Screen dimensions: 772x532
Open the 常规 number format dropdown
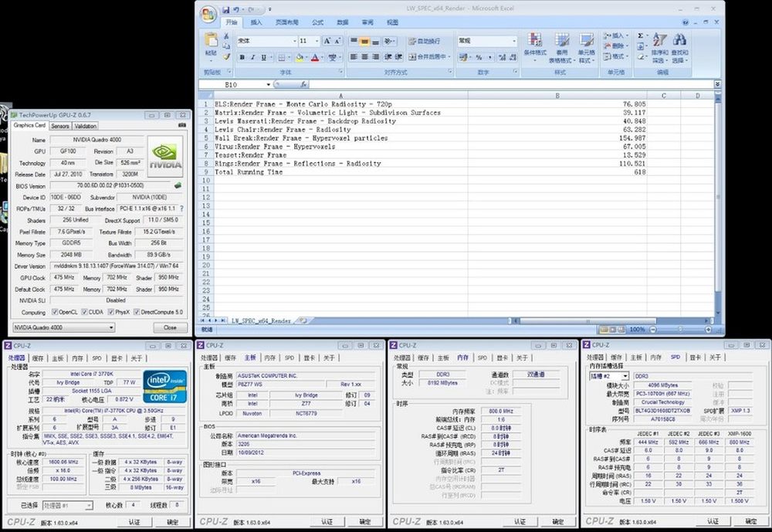pyautogui.click(x=514, y=41)
